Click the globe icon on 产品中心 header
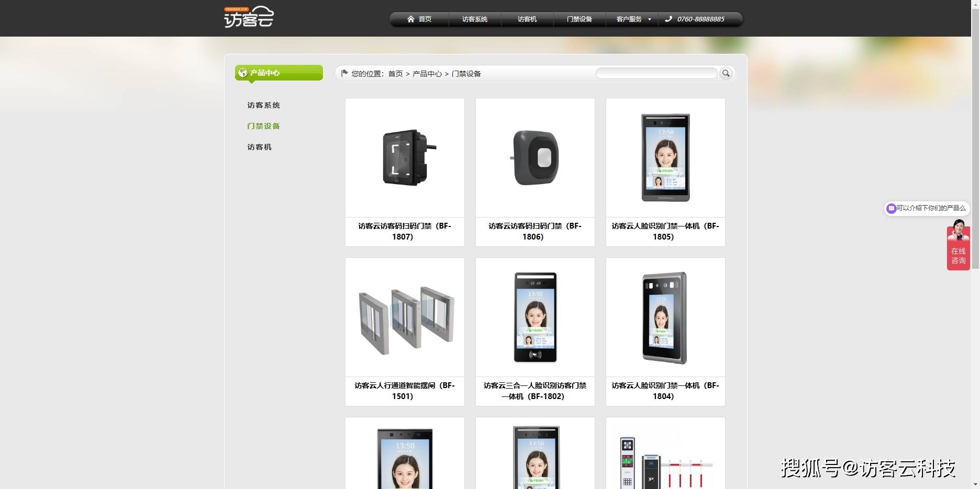The height and width of the screenshot is (489, 980). click(x=243, y=73)
